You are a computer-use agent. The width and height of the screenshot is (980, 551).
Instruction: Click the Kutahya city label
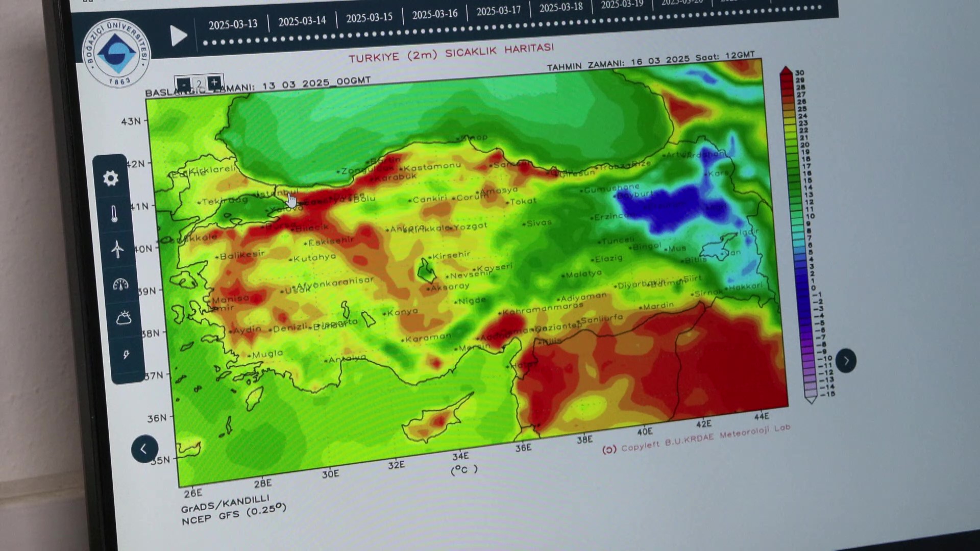313,258
